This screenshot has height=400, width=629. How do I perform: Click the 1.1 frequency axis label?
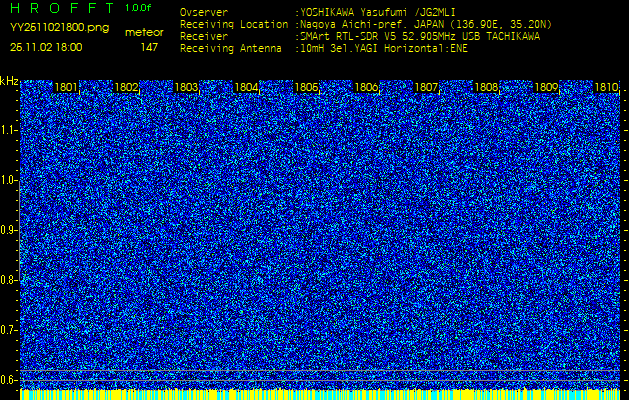click(x=8, y=130)
